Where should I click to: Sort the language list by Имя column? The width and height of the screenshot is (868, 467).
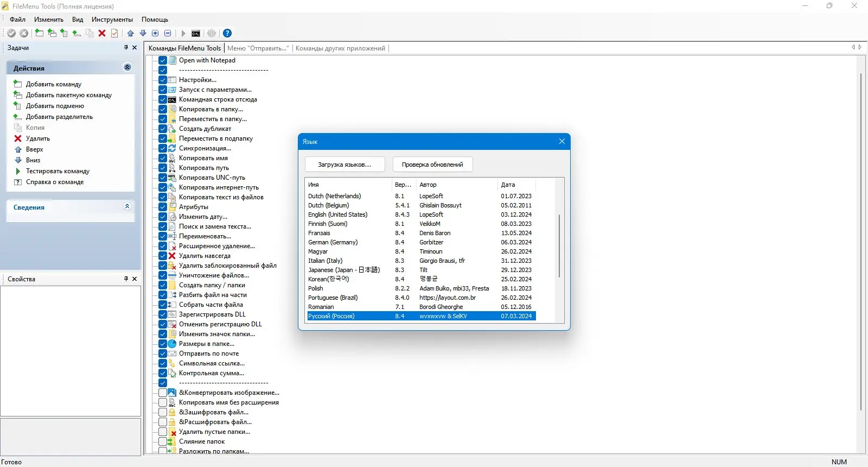(348, 185)
